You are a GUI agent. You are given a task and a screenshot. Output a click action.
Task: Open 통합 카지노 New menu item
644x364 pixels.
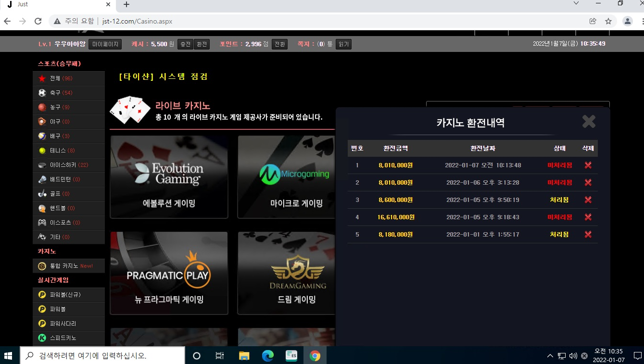[69, 266]
